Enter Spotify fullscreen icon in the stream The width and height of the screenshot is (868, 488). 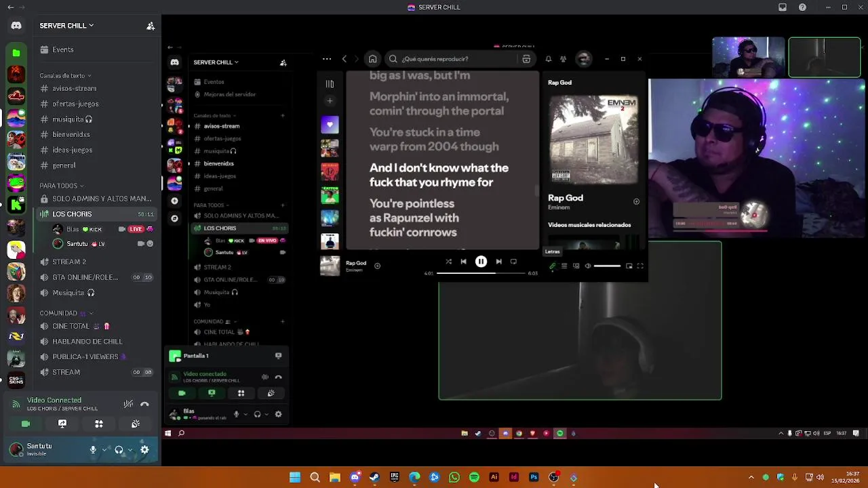tap(640, 266)
